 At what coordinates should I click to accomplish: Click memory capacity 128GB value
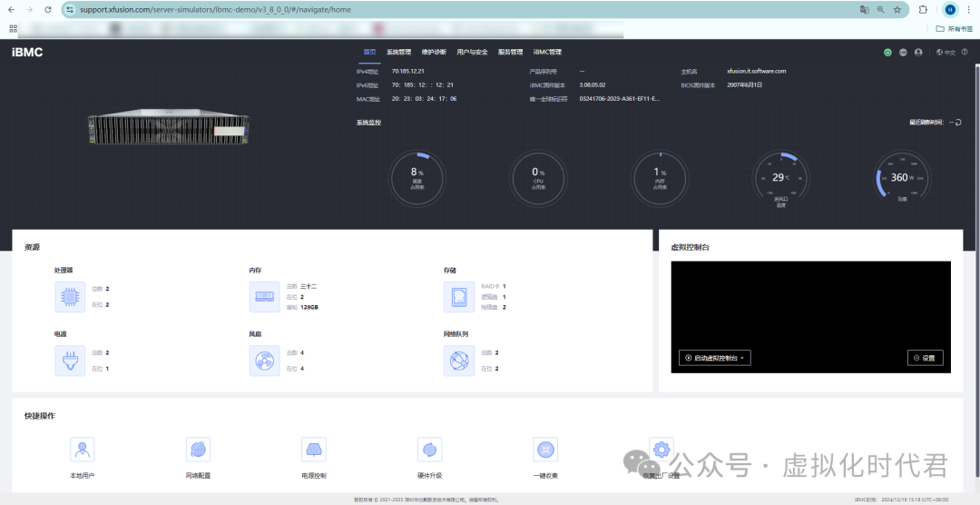309,307
